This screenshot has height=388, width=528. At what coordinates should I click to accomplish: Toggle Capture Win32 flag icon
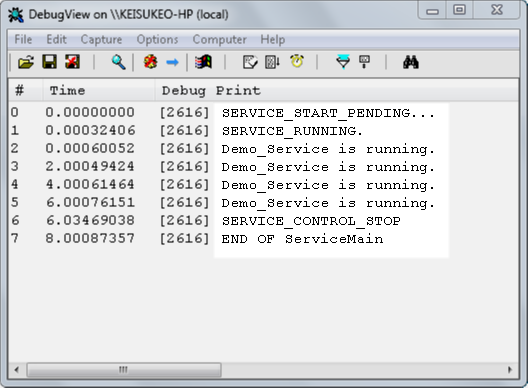tap(203, 62)
